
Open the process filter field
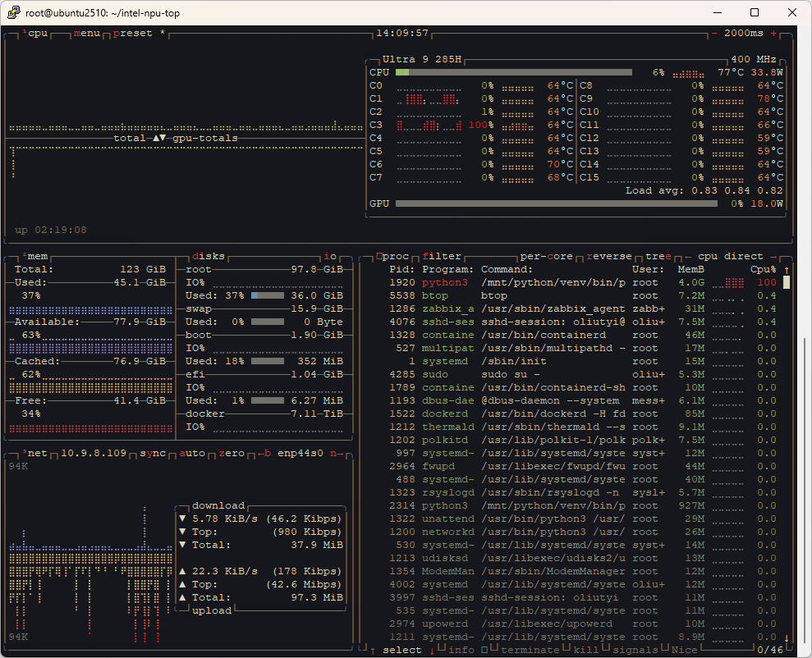442,257
